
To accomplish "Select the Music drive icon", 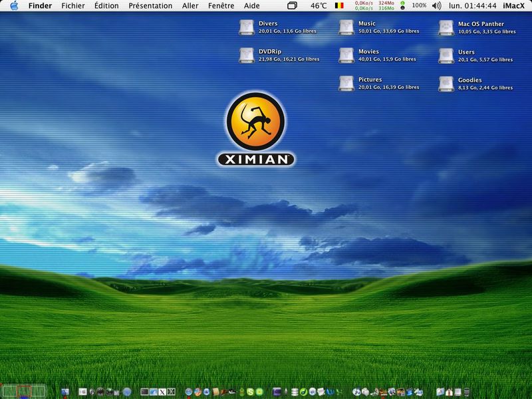I will pyautogui.click(x=346, y=27).
